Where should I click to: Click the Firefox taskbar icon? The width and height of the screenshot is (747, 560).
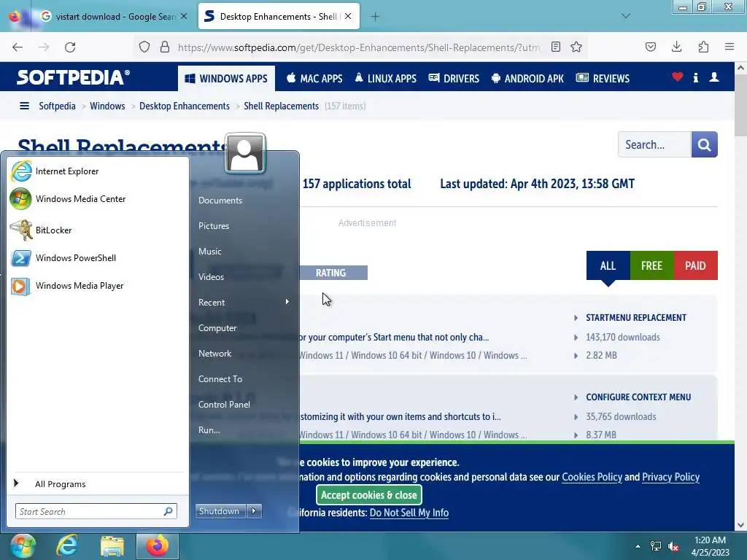click(x=158, y=545)
